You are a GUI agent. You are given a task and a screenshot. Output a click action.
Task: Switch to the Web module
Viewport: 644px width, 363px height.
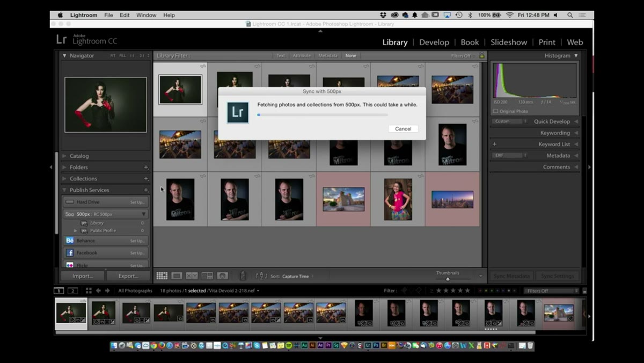[x=575, y=42]
